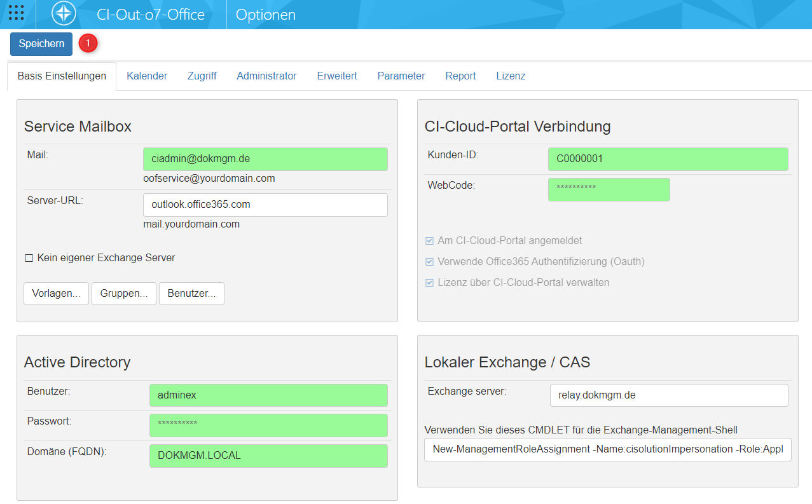Open the Lizenz tab

point(511,76)
